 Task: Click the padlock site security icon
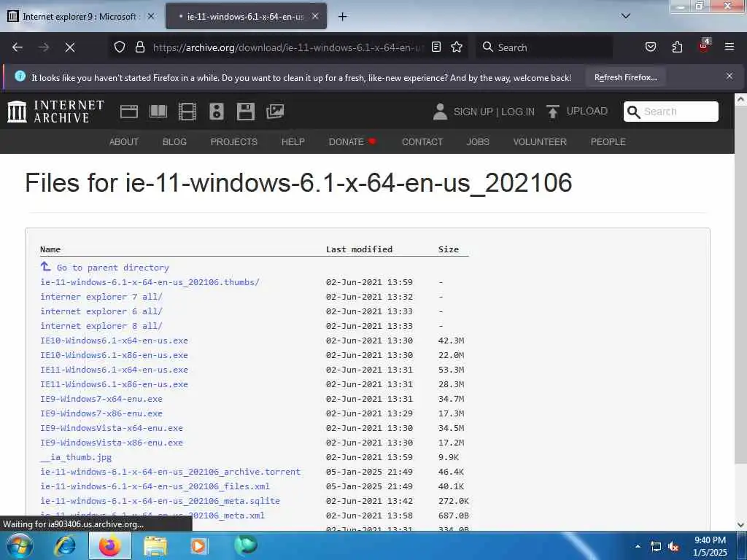point(139,47)
